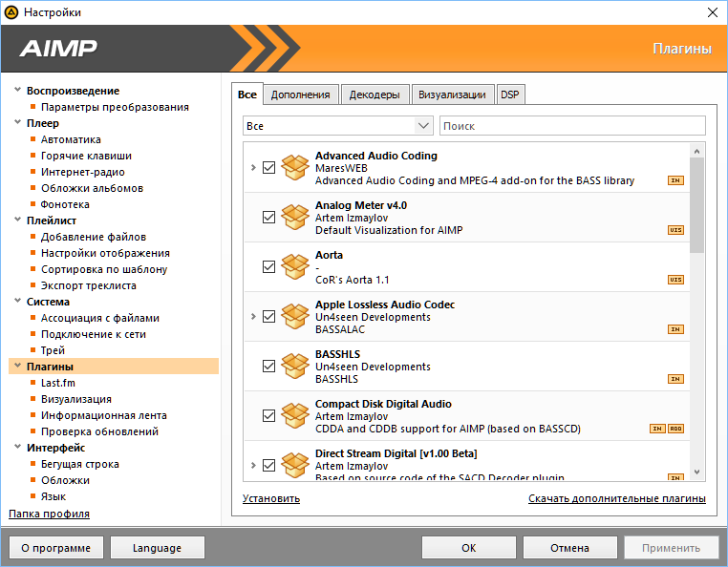Click the Поиск search field
728x567 pixels.
(571, 126)
